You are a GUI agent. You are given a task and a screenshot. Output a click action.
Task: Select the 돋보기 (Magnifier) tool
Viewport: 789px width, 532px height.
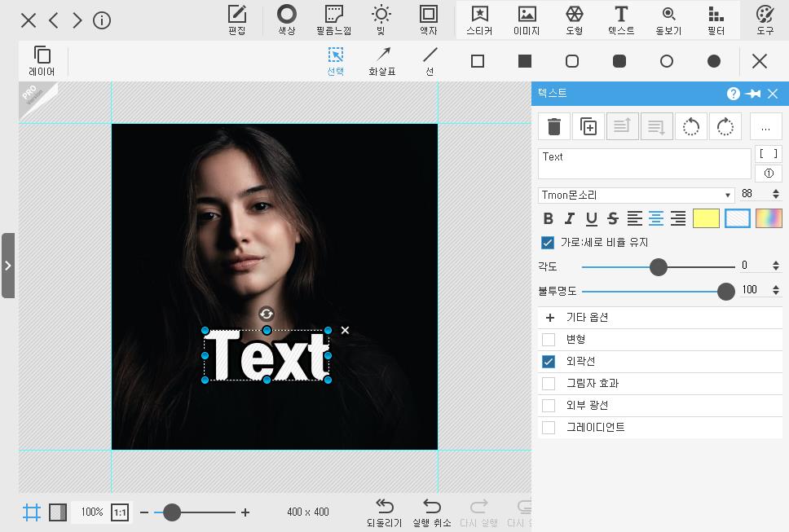[668, 20]
